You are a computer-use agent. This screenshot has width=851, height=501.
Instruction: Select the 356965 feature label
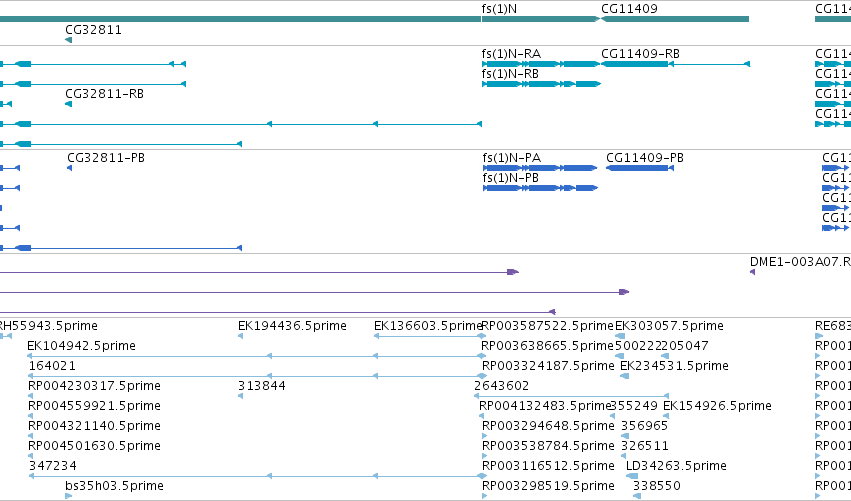point(644,426)
